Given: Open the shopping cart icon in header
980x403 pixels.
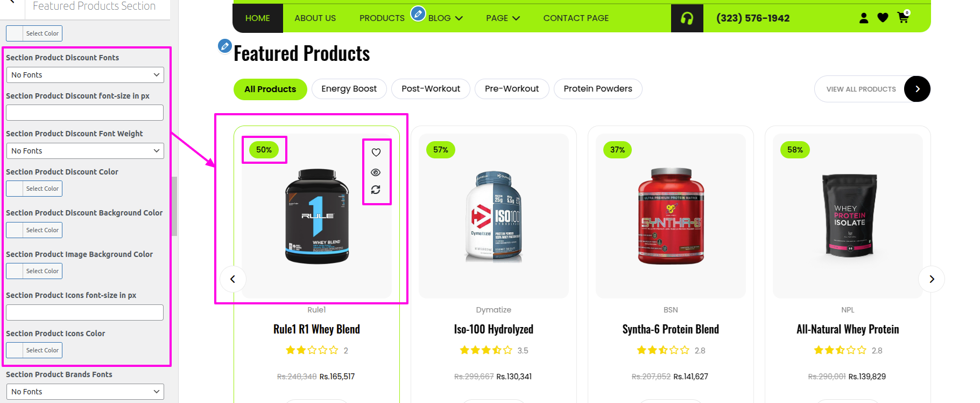Looking at the screenshot, I should tap(903, 17).
